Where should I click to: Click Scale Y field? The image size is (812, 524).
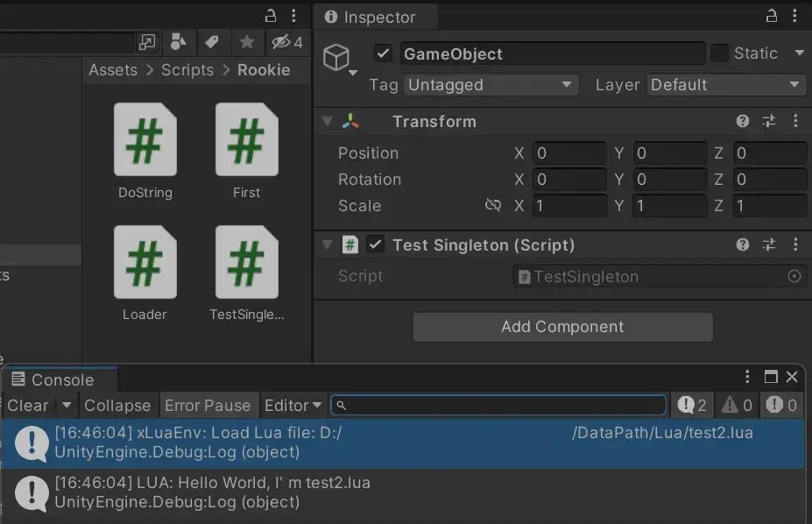point(670,206)
